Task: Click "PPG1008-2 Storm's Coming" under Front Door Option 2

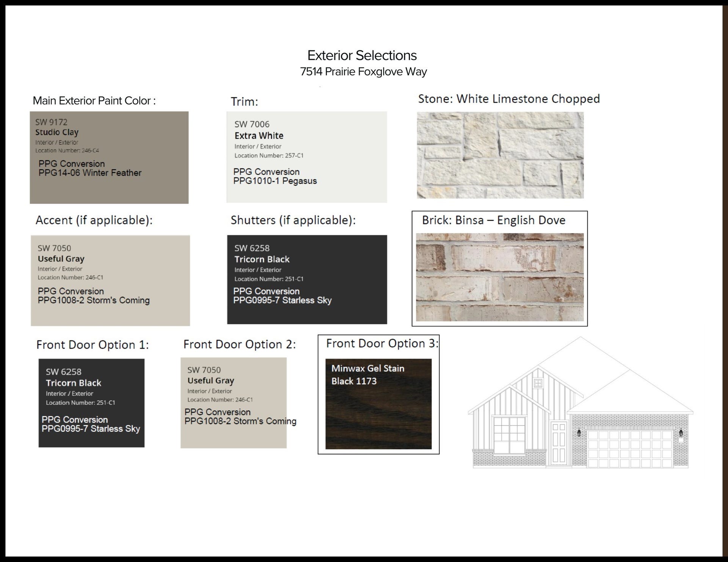Action: (x=240, y=421)
